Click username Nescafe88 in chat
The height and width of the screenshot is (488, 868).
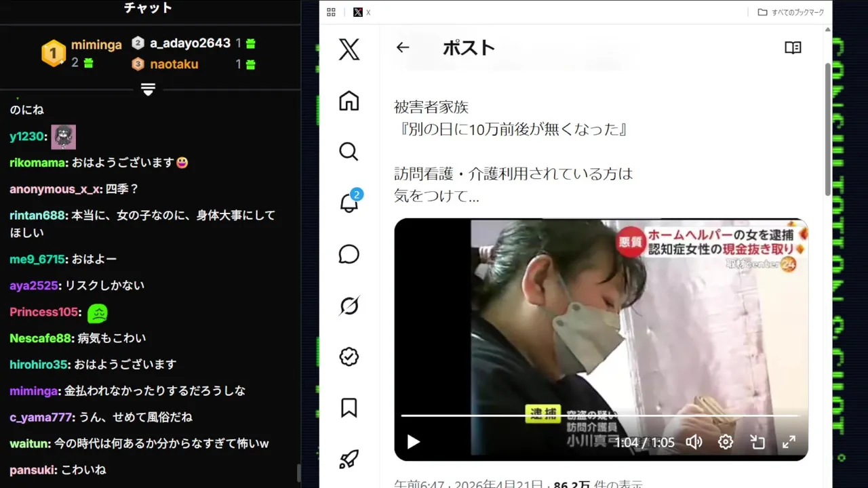pyautogui.click(x=41, y=338)
